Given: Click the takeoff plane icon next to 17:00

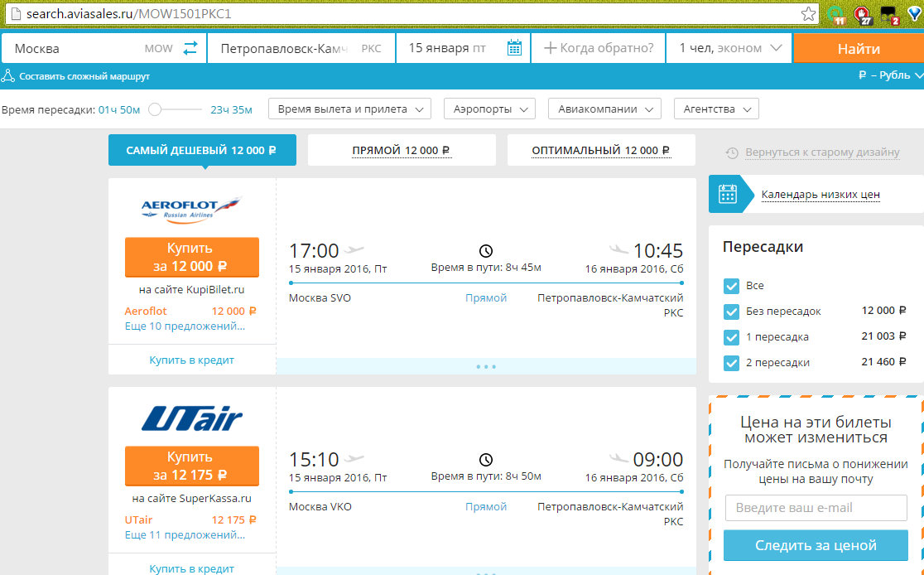Looking at the screenshot, I should point(354,249).
